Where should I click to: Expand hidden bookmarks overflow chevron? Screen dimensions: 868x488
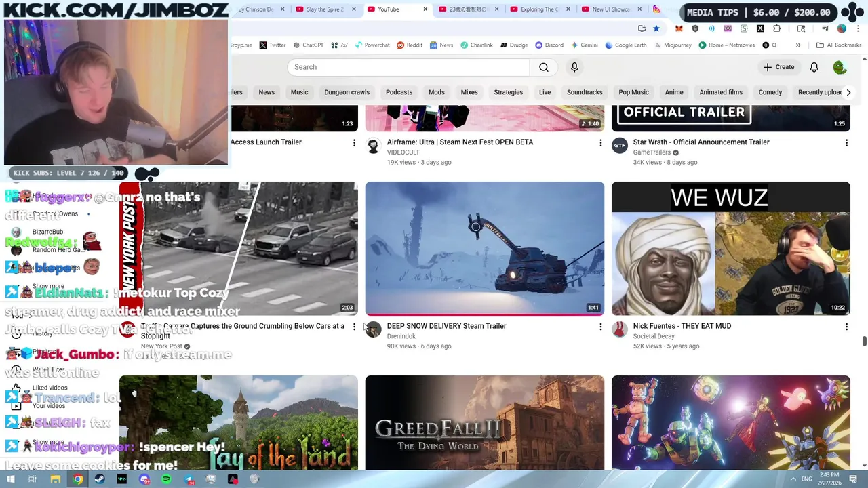tap(798, 45)
